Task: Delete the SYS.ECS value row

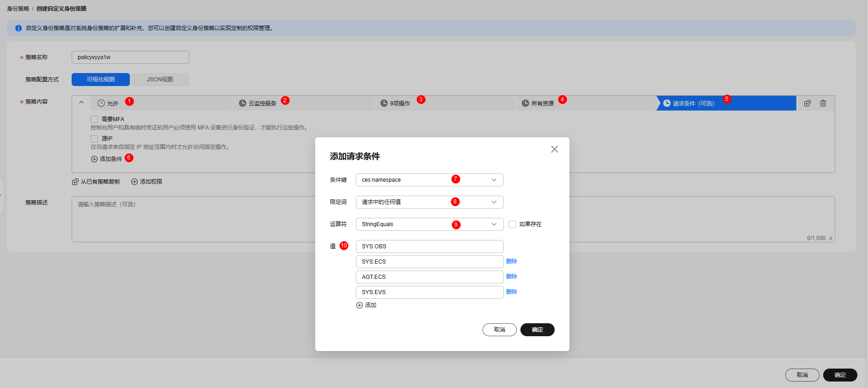Action: 511,261
